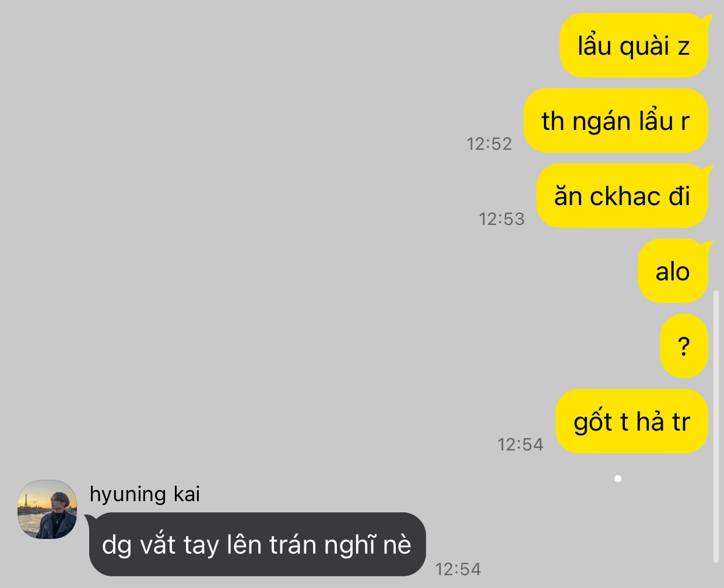Select the 'ăn ckhac đi' message bubble
The width and height of the screenshot is (724, 588).
pos(622,196)
